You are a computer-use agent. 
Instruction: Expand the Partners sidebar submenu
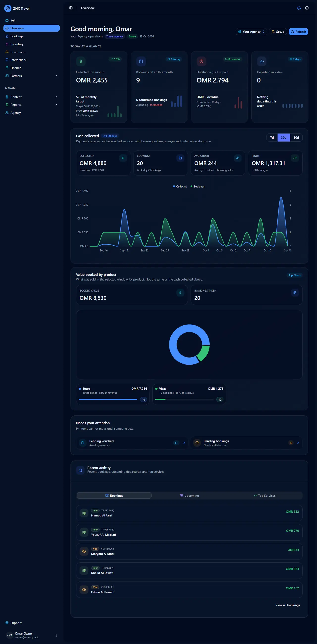pyautogui.click(x=56, y=76)
